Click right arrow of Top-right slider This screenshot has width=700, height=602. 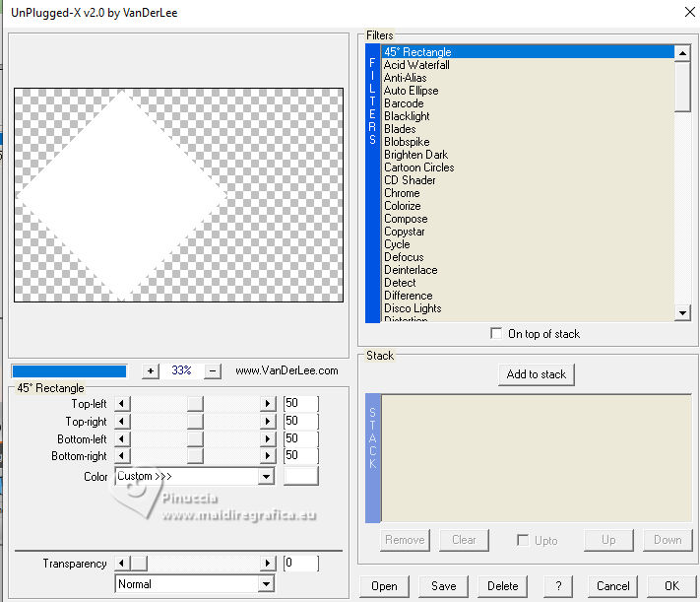[x=268, y=421]
